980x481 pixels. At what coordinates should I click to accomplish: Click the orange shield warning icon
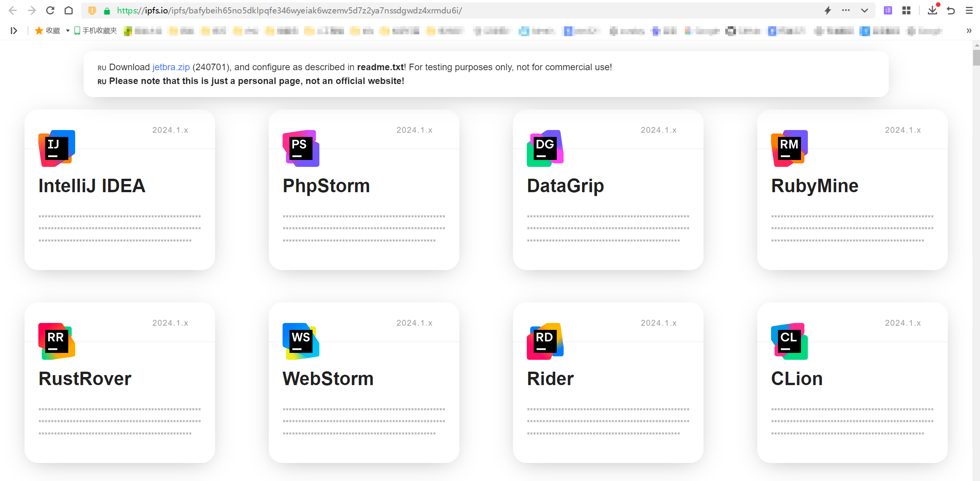coord(91,10)
